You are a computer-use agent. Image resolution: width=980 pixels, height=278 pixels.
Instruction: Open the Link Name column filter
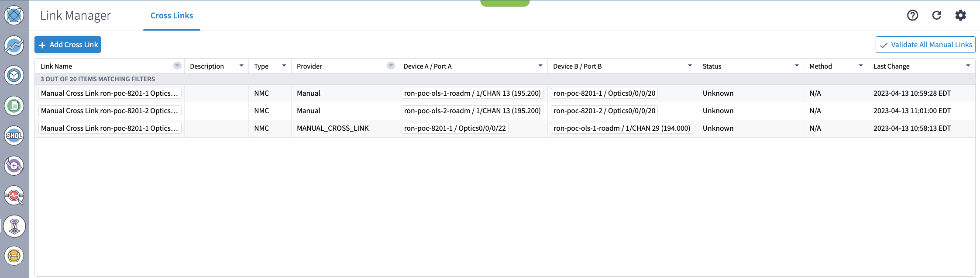(177, 66)
